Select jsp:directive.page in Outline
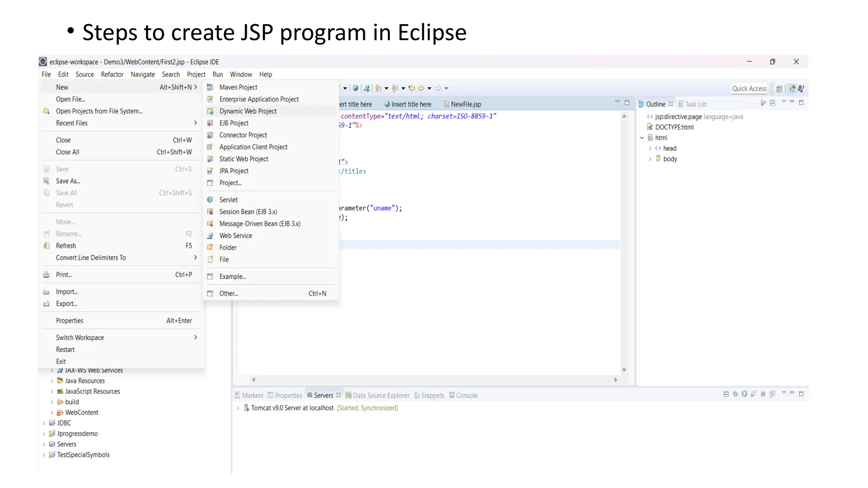This screenshot has height=488, width=868. pyautogui.click(x=695, y=116)
